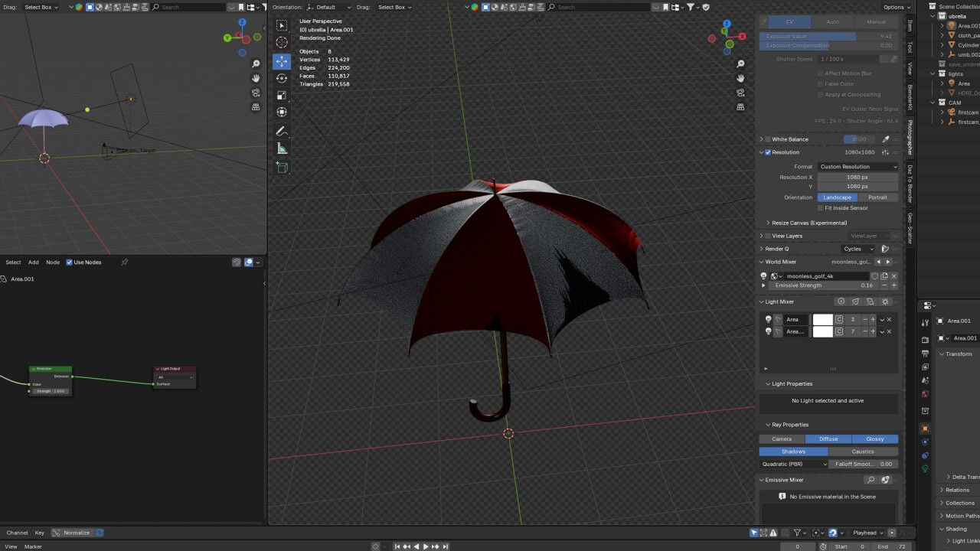This screenshot has height=551, width=980.
Task: Activate the Transform tool in main viewport
Action: [x=282, y=112]
